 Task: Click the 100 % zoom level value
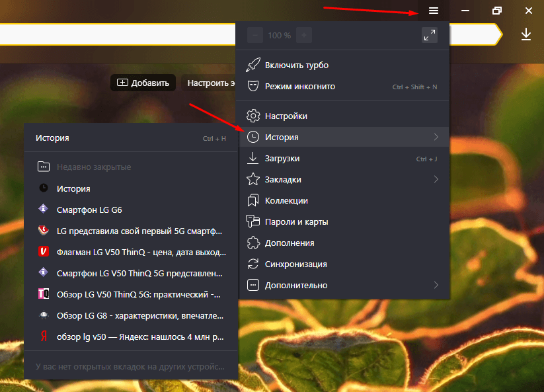click(x=280, y=36)
